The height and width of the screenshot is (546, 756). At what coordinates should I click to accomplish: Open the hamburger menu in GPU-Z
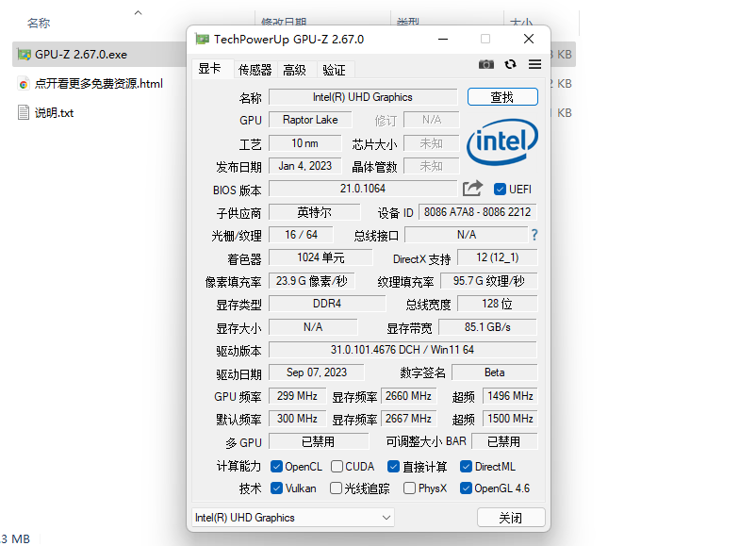tap(534, 64)
